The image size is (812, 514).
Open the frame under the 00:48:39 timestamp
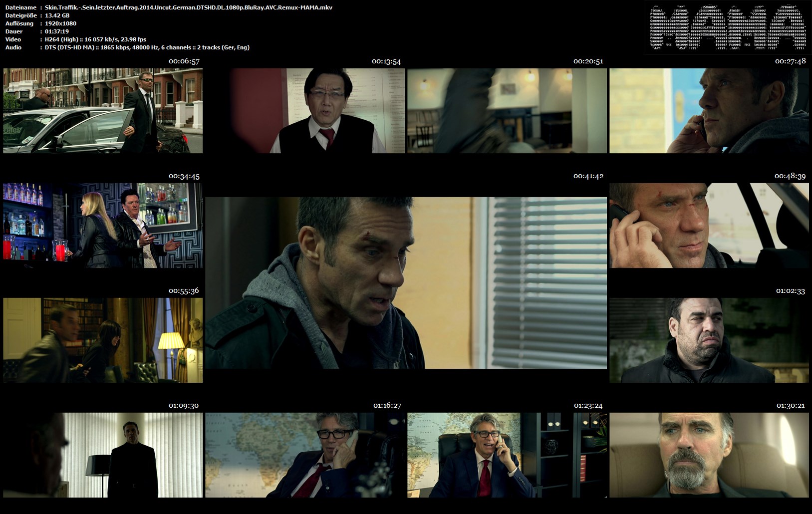click(709, 226)
